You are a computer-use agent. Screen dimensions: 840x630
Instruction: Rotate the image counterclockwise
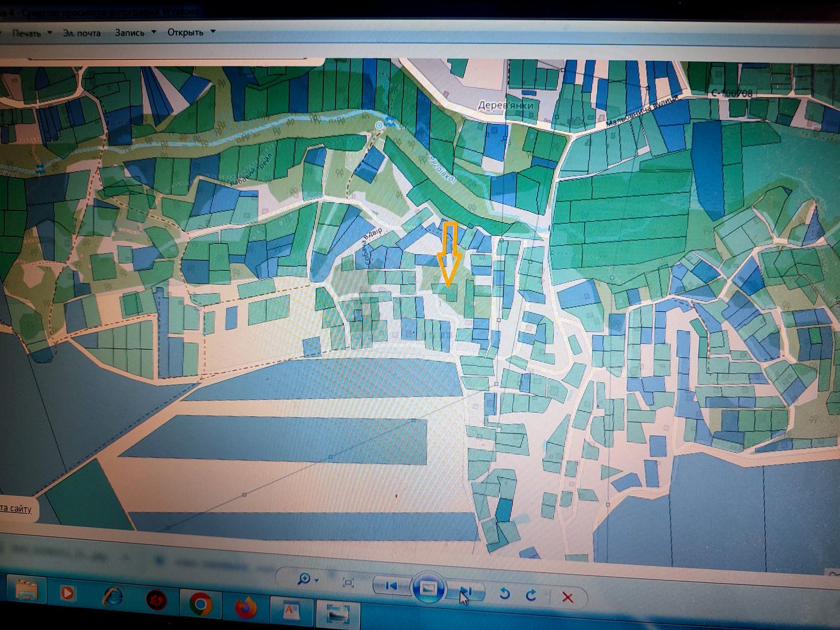[504, 593]
